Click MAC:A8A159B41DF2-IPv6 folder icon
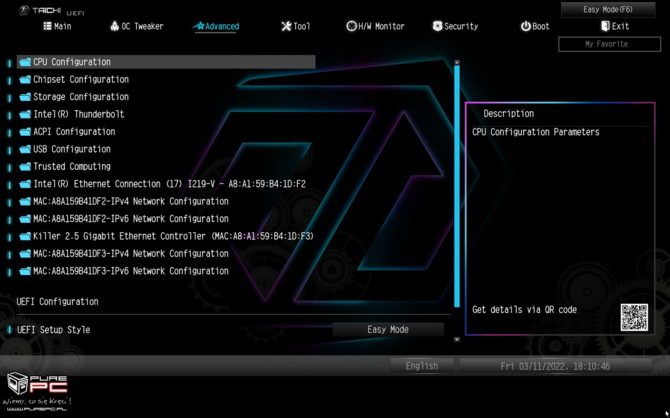The image size is (670, 418). (x=25, y=219)
